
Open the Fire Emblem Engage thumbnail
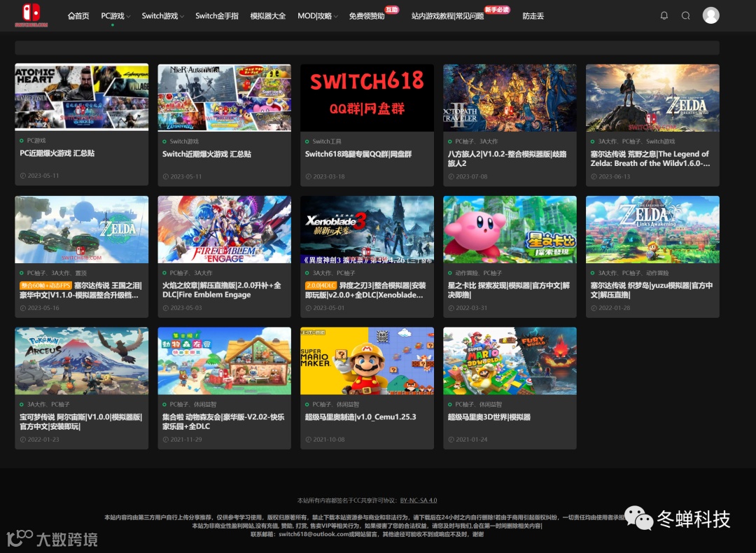(x=224, y=230)
